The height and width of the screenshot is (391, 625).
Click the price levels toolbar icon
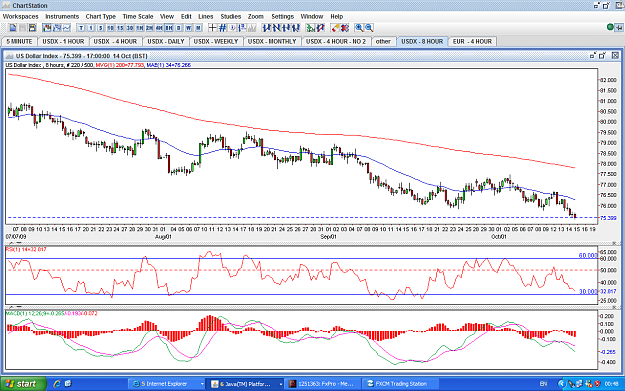pos(242,28)
